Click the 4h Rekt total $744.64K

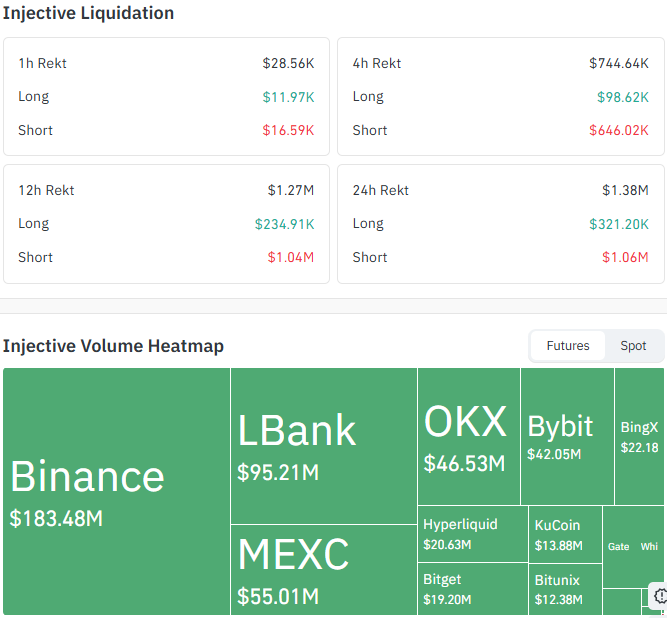point(619,63)
